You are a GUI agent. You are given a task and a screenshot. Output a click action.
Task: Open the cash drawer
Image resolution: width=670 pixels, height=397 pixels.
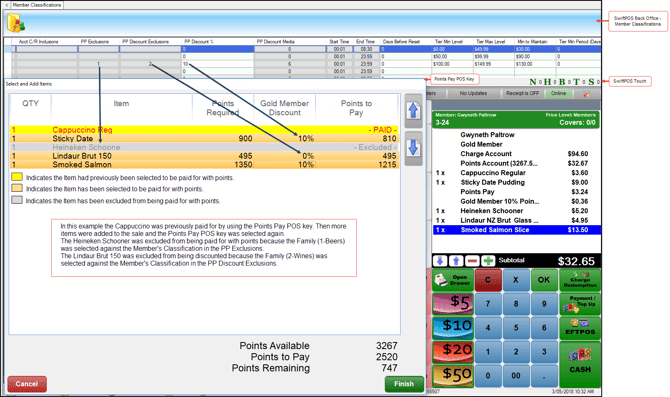453,280
